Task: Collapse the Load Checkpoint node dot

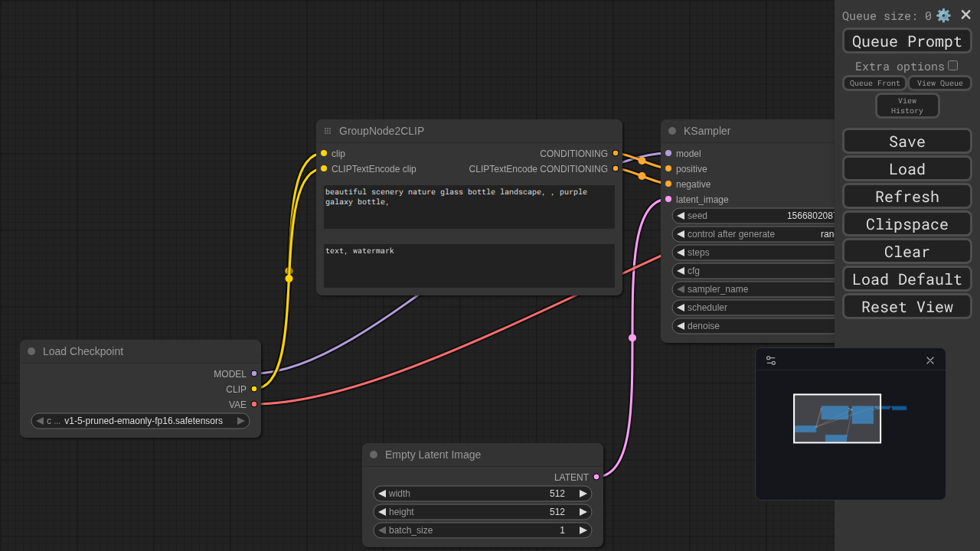Action: (31, 351)
